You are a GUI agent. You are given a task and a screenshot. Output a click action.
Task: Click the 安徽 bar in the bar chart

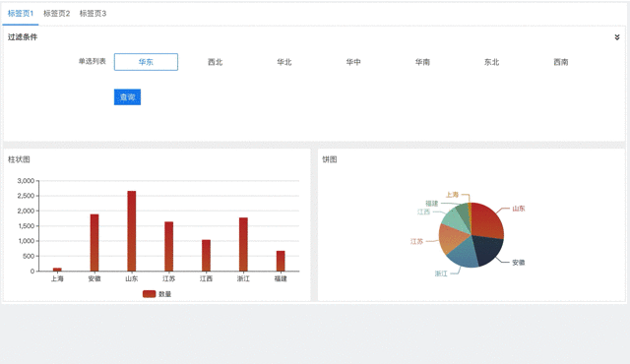point(94,243)
